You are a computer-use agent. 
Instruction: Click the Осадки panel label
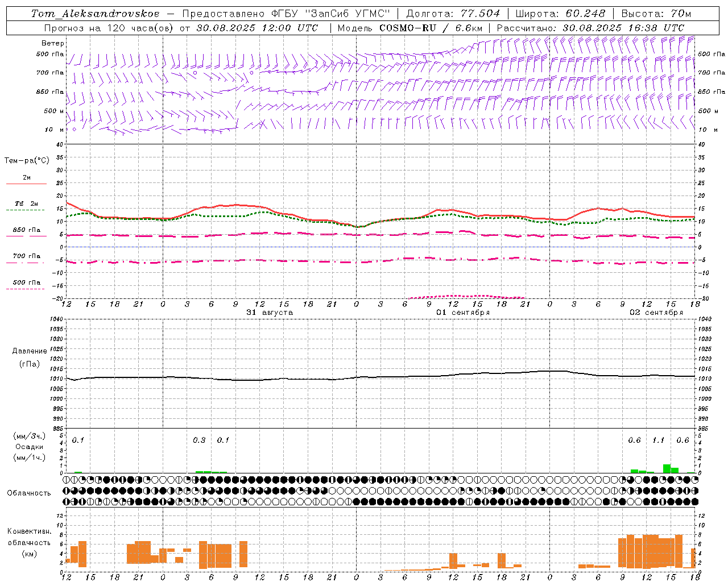[30, 447]
